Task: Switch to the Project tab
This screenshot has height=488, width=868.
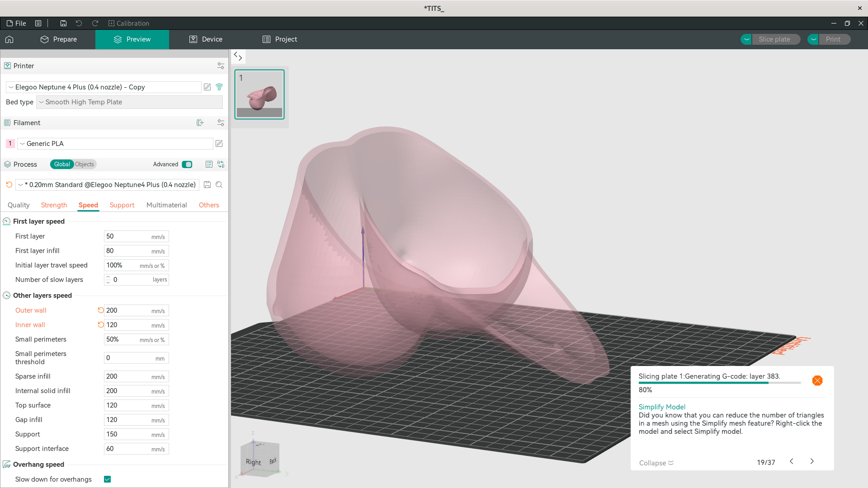Action: [x=280, y=39]
